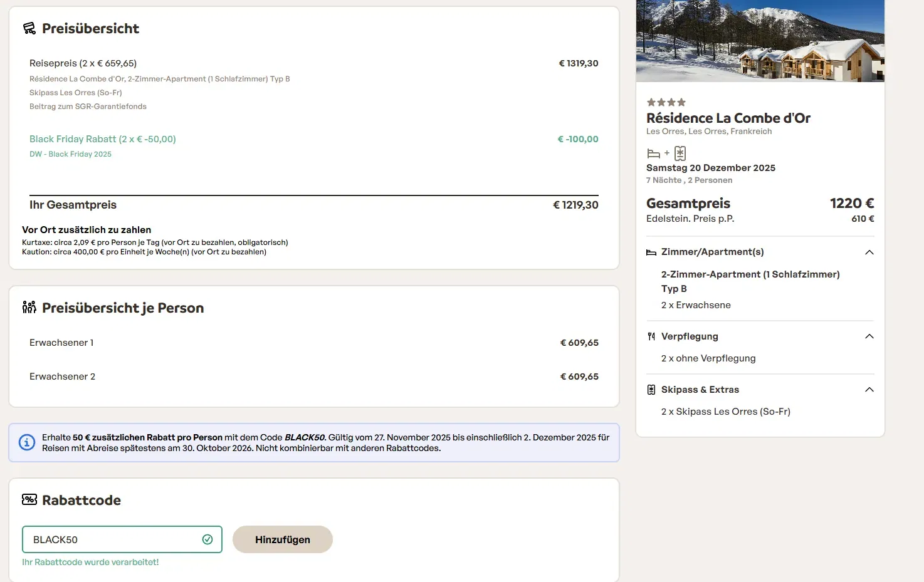Click the Résidence La Combe d'Or title

(x=728, y=118)
